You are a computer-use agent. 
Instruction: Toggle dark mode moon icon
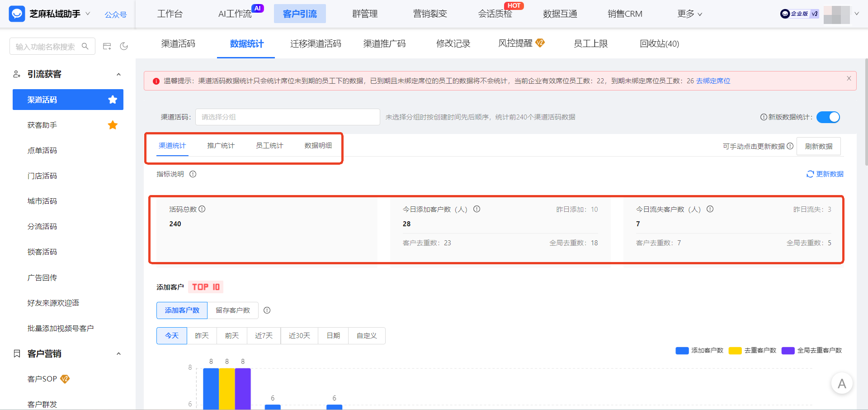pyautogui.click(x=124, y=46)
